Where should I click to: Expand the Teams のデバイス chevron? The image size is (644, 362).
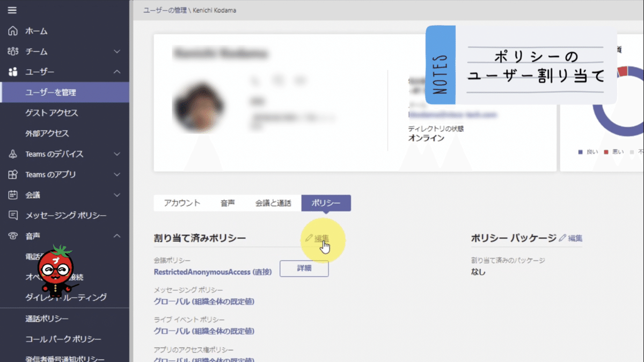(118, 154)
